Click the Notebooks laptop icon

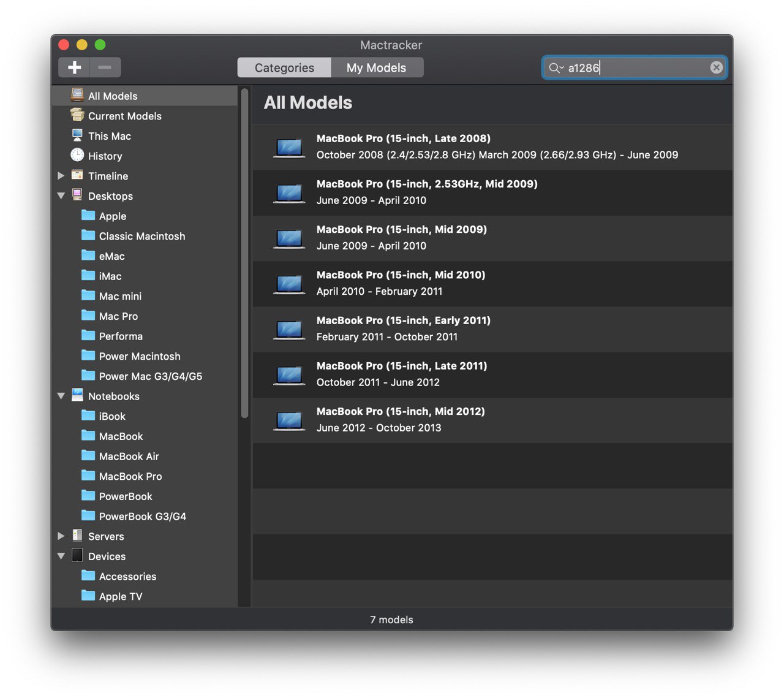77,395
